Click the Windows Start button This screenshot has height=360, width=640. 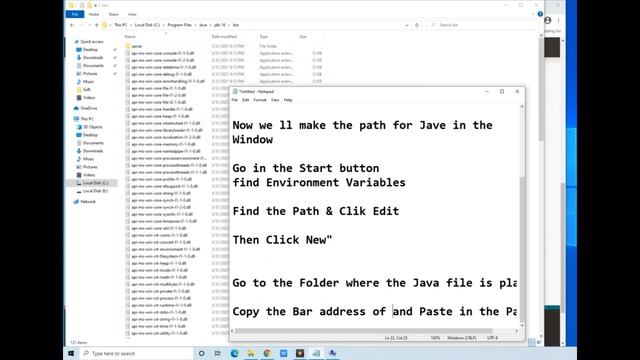click(x=71, y=353)
